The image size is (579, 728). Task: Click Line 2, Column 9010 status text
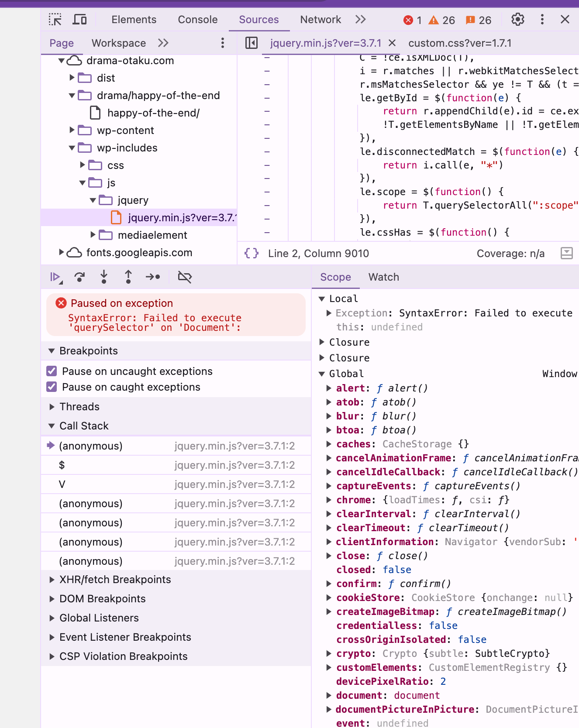(318, 253)
